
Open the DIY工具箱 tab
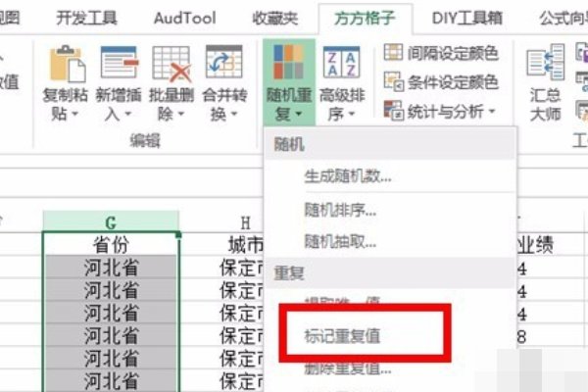[466, 18]
